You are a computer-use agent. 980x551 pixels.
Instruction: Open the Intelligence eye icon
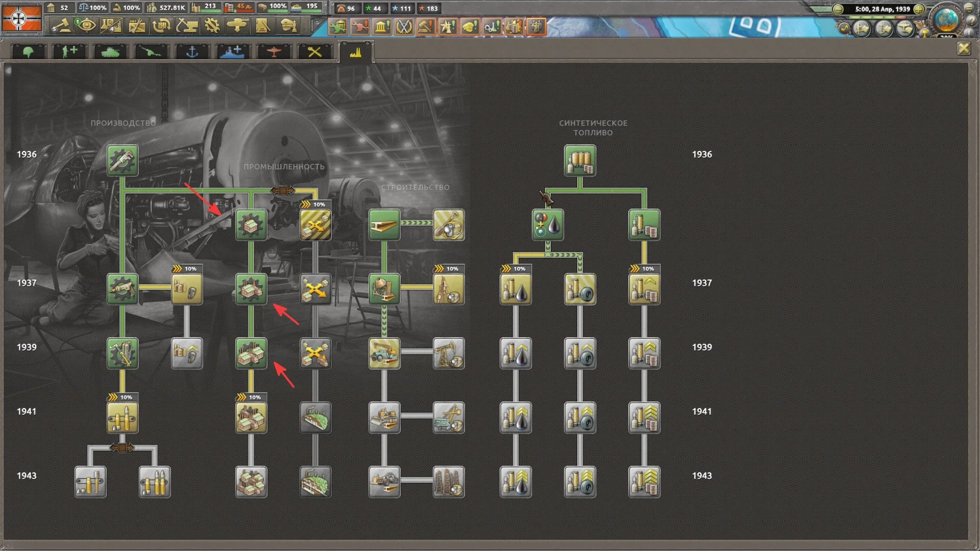[87, 26]
